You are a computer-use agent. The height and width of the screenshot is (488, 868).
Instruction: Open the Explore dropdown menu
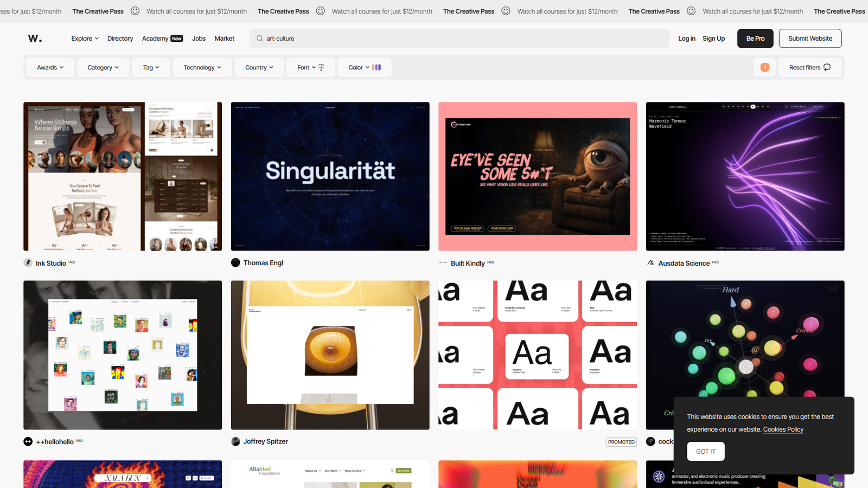pyautogui.click(x=85, y=38)
